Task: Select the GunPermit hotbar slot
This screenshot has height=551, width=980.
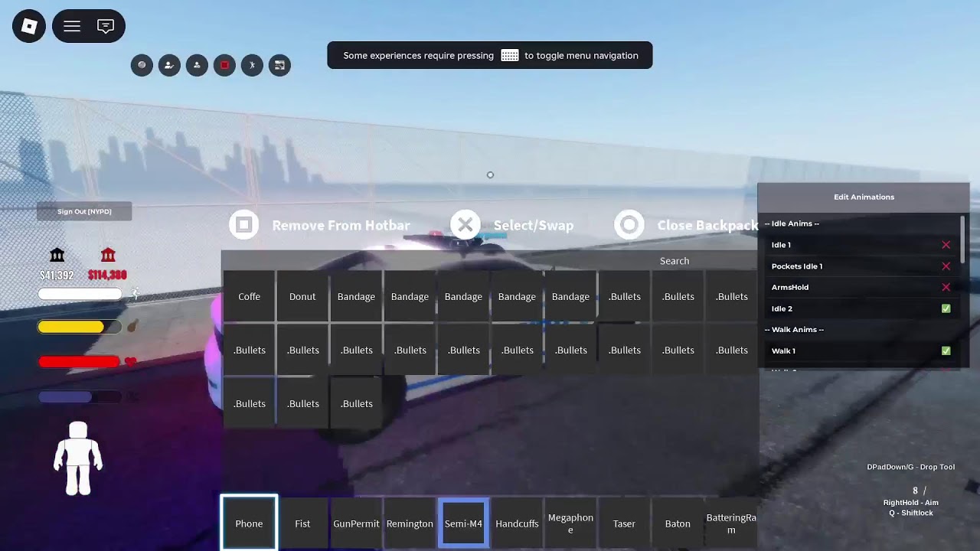Action: (x=356, y=523)
